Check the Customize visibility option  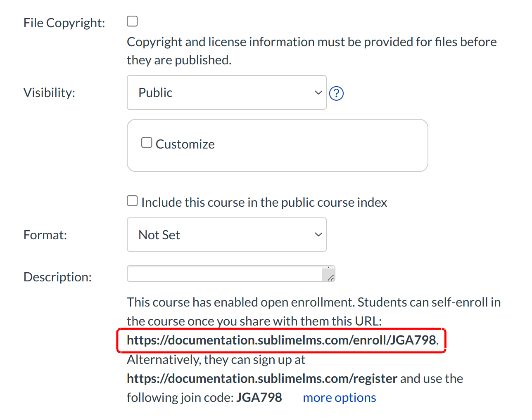tap(147, 142)
